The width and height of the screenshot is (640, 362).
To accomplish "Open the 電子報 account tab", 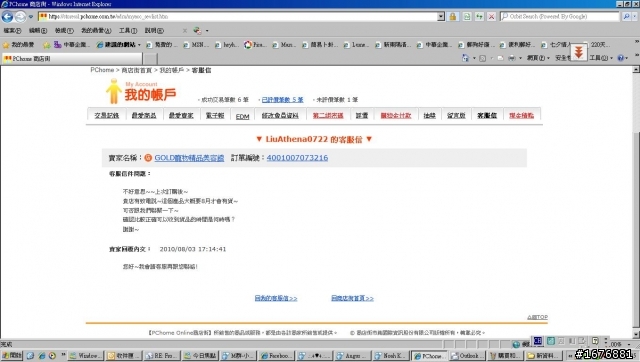I will [x=215, y=115].
